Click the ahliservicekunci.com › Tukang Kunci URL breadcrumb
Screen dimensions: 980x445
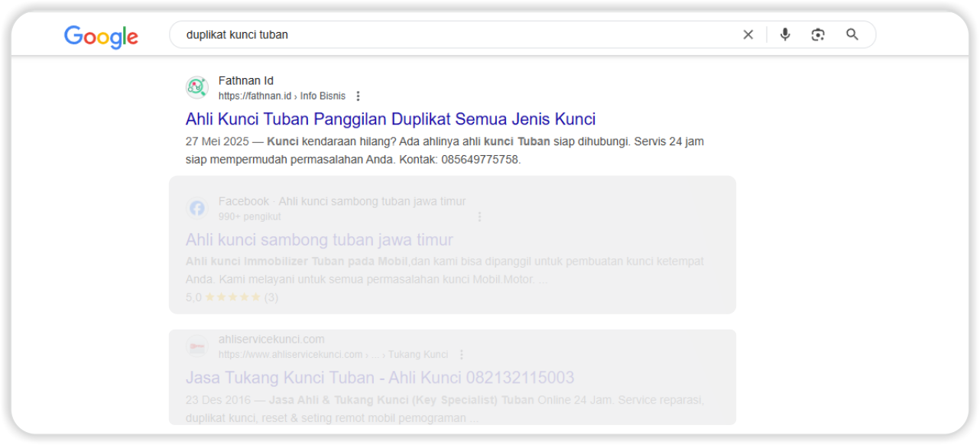click(333, 355)
